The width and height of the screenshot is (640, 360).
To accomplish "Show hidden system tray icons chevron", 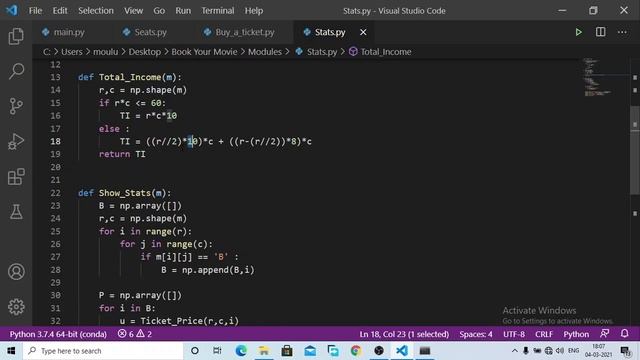I will click(x=515, y=351).
